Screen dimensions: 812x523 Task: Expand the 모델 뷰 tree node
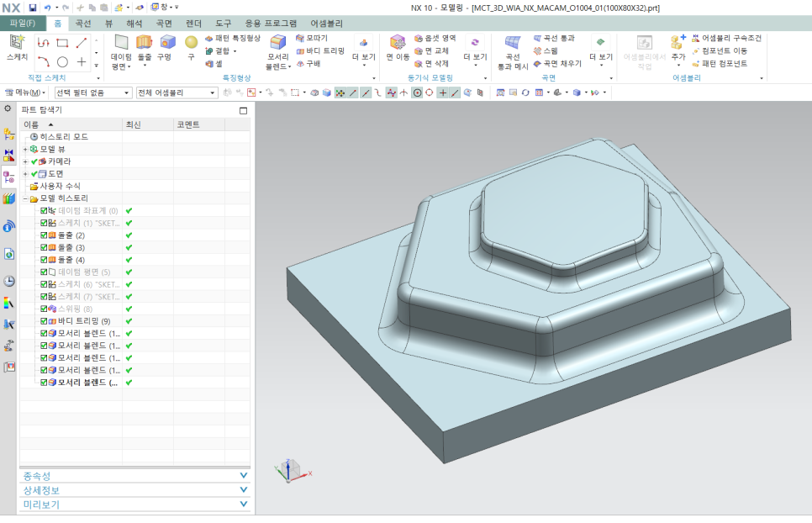[x=25, y=149]
